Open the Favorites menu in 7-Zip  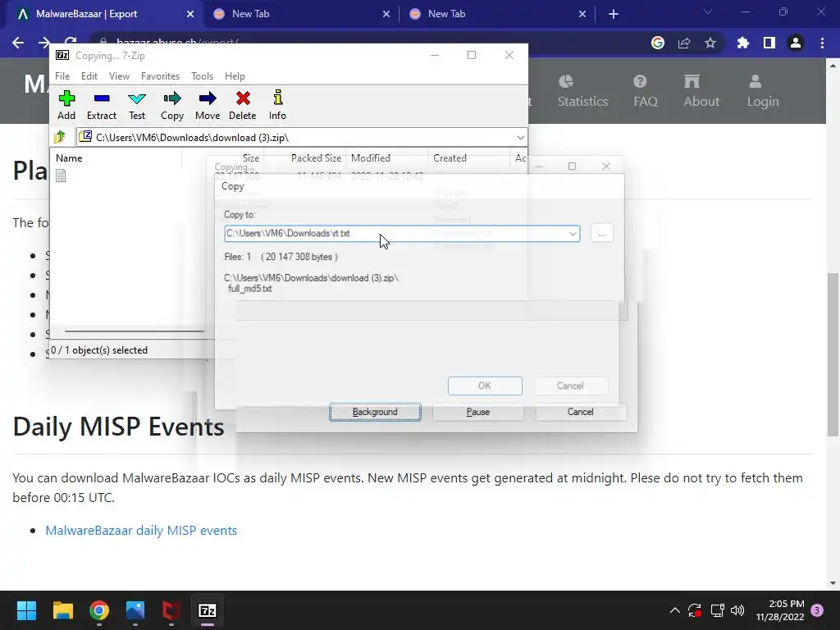[160, 76]
